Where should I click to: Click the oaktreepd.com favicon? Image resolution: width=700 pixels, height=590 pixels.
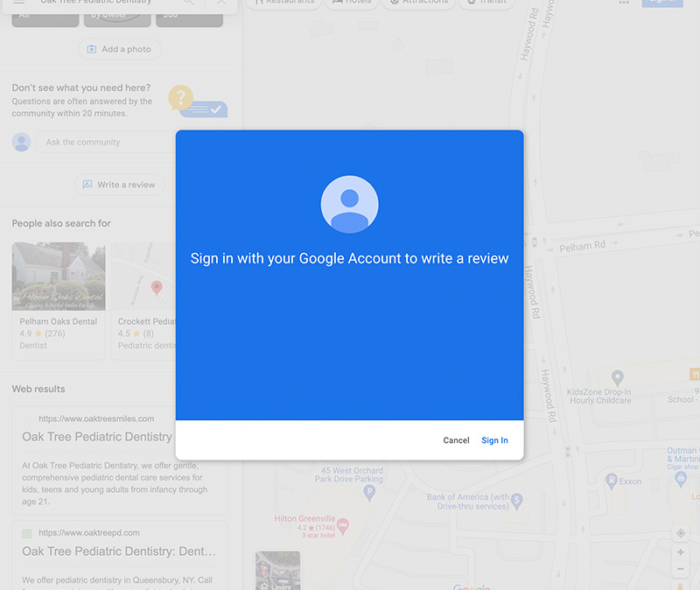[x=27, y=533]
